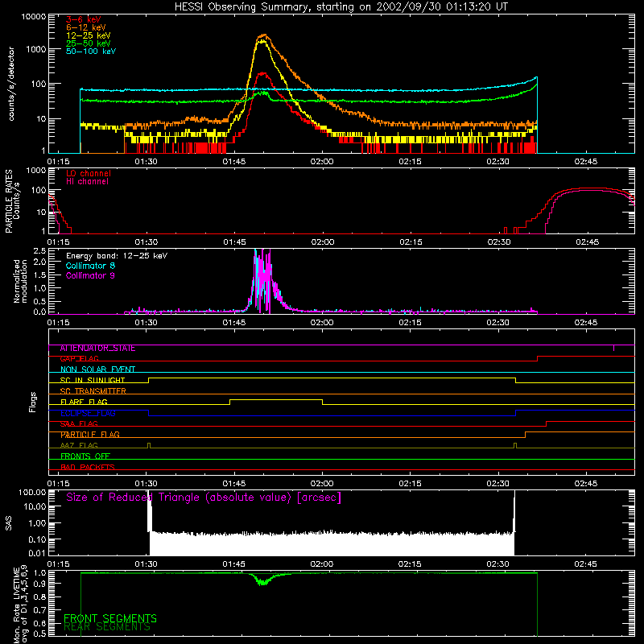Click the counts/s/detector axis label

pyautogui.click(x=11, y=84)
